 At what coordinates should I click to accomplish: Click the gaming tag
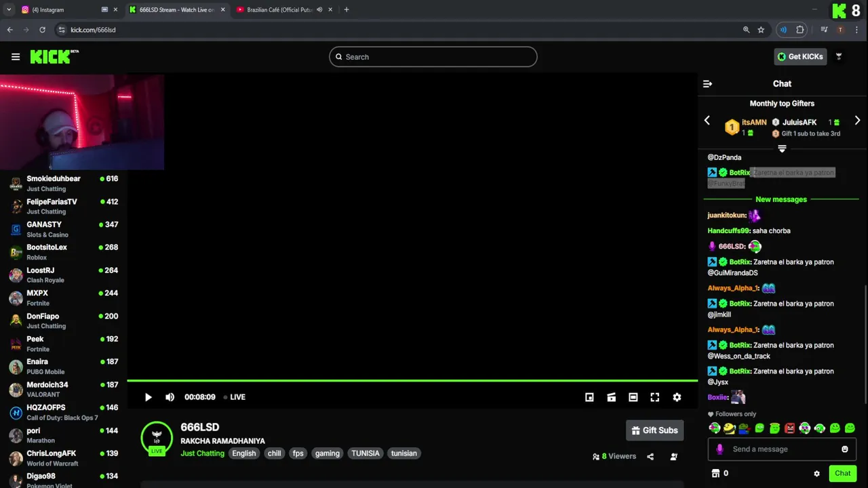click(328, 453)
